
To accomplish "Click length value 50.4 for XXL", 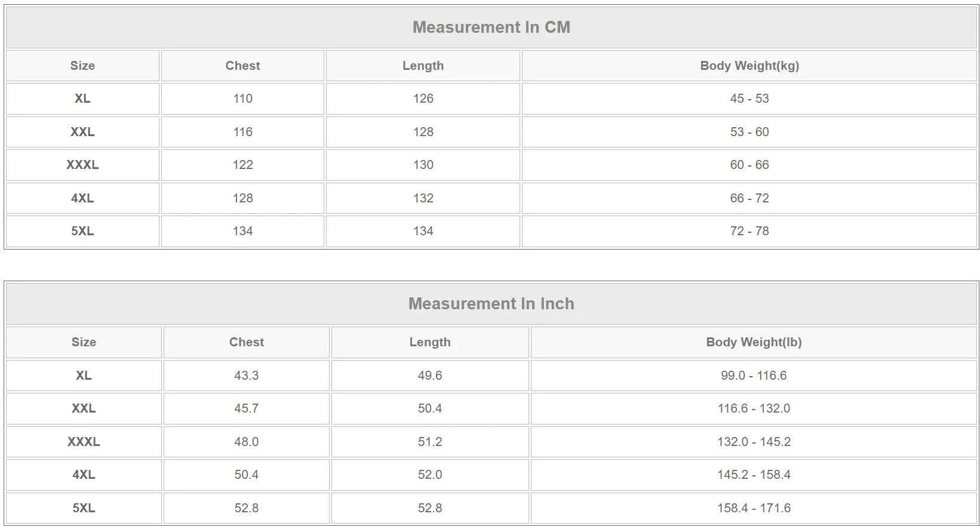I will point(430,408).
